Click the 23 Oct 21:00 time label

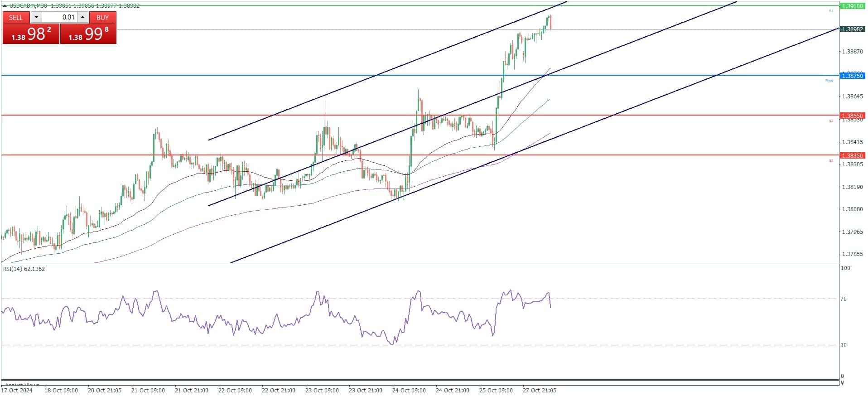[366, 391]
